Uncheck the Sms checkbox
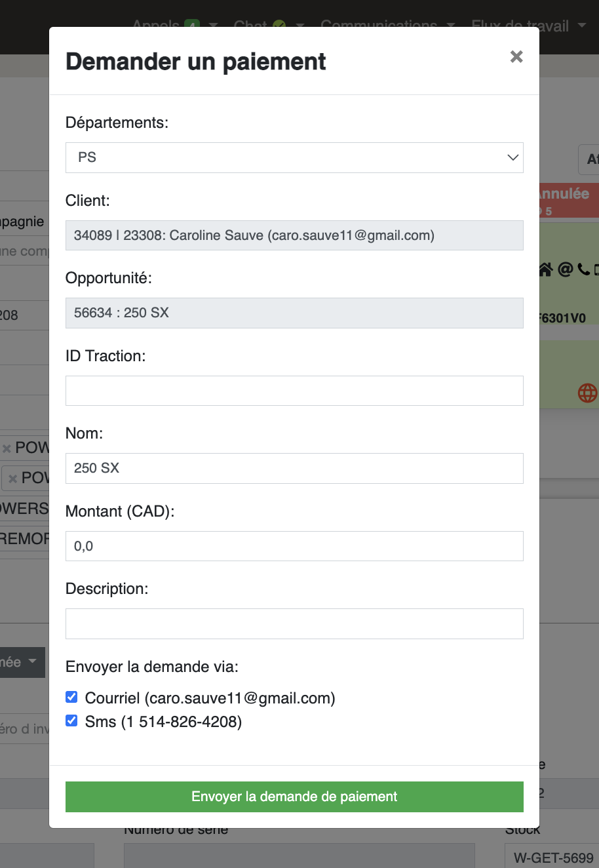This screenshot has height=868, width=599. tap(72, 720)
